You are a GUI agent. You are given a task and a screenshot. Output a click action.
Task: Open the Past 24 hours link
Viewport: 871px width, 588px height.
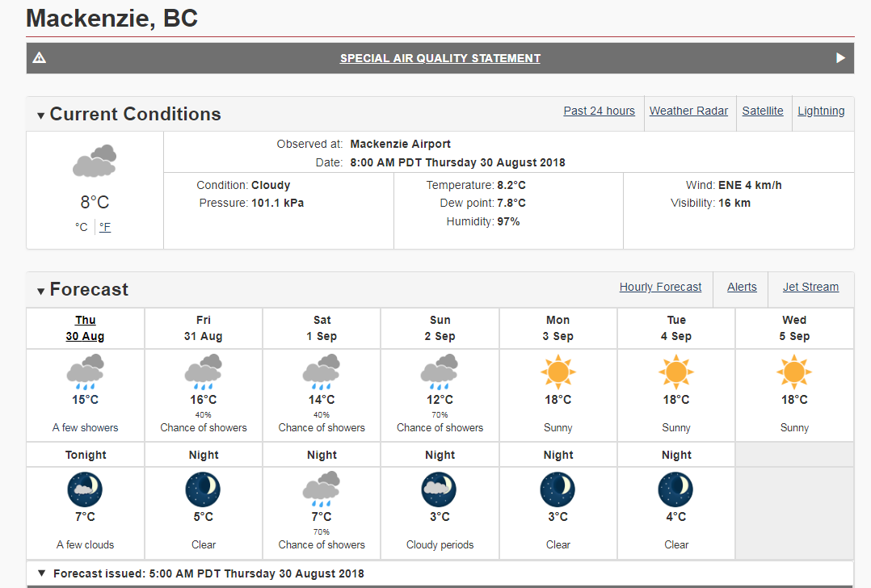(x=599, y=111)
